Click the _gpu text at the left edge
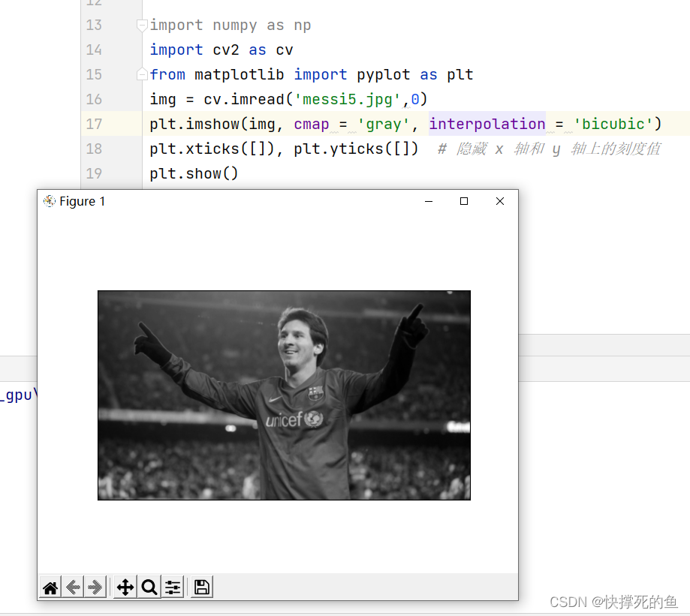The image size is (690, 616). 15,394
